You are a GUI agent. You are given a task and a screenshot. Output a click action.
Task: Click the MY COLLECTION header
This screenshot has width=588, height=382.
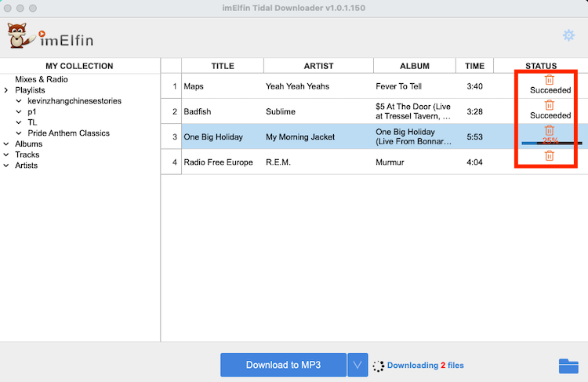click(79, 66)
